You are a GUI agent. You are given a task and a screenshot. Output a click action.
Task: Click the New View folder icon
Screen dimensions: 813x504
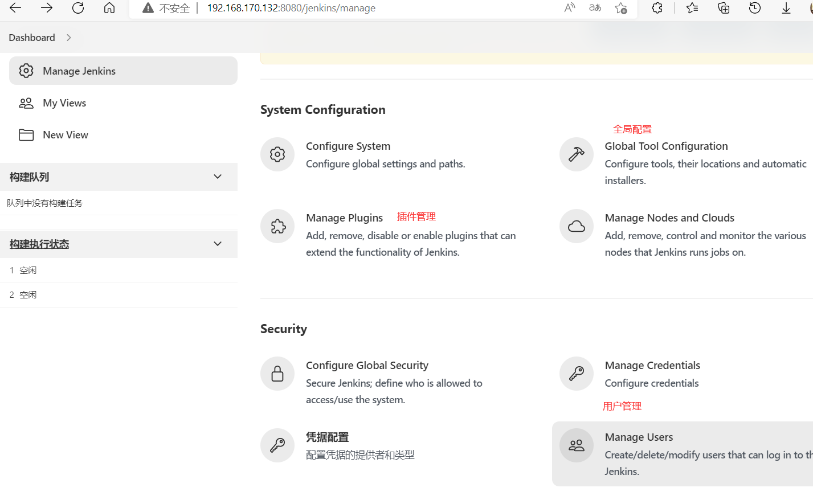[26, 135]
